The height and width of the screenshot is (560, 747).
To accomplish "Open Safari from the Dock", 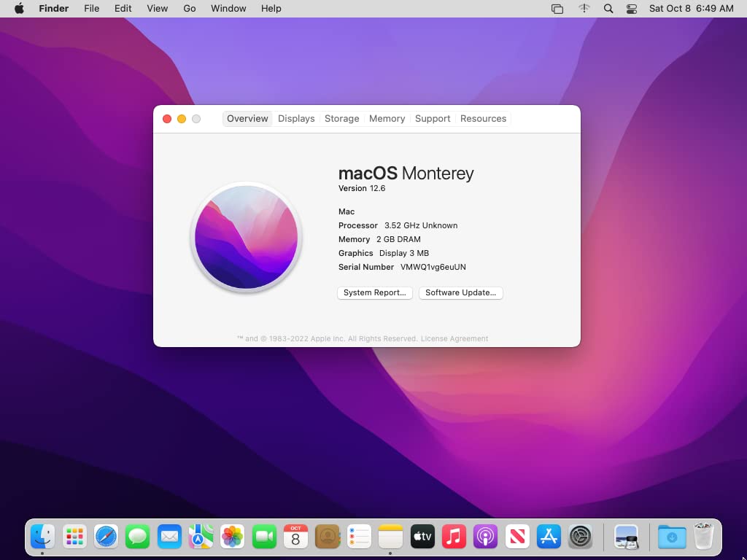I will click(106, 537).
